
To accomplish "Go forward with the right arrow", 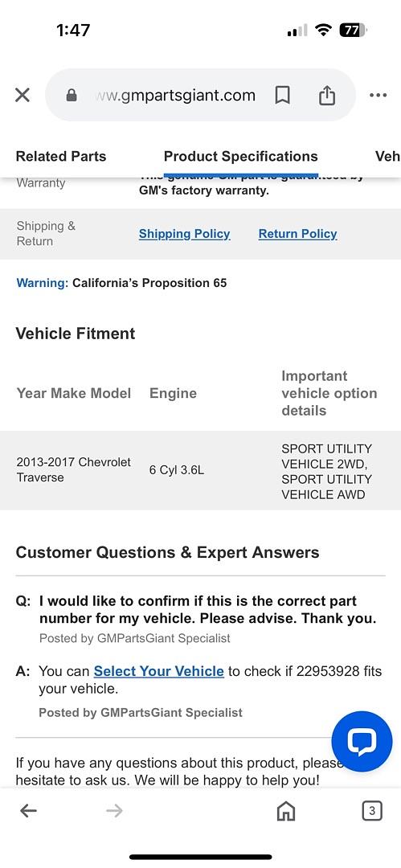I will pyautogui.click(x=114, y=811).
